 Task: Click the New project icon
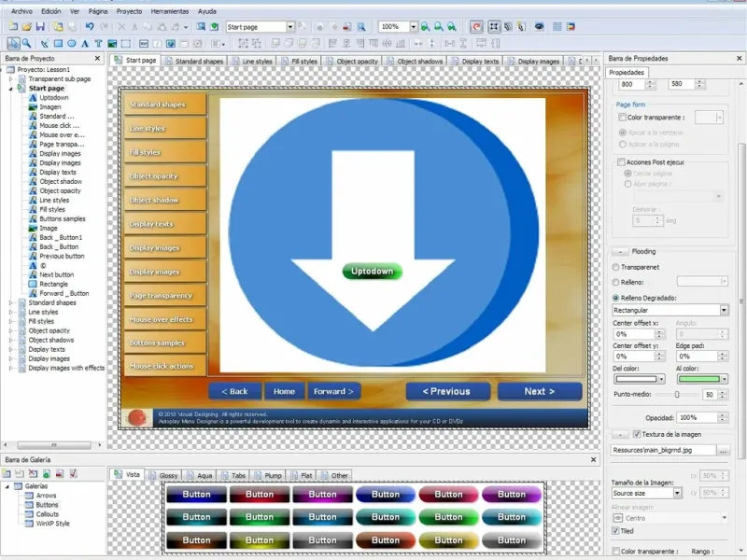click(x=13, y=27)
